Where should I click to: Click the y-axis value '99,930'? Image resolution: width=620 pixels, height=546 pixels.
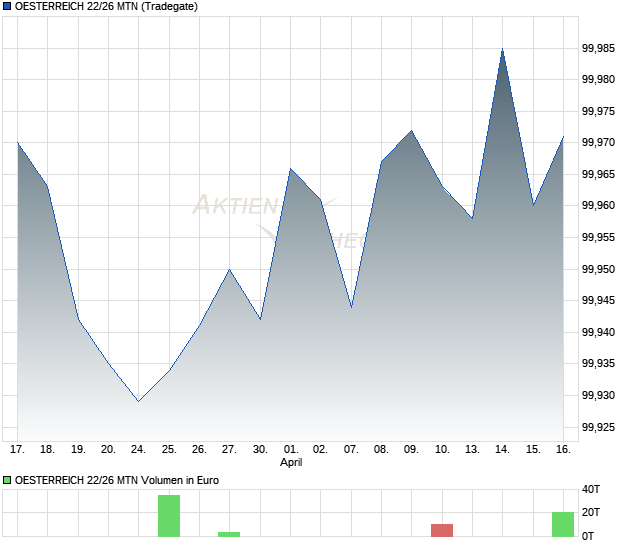598,395
